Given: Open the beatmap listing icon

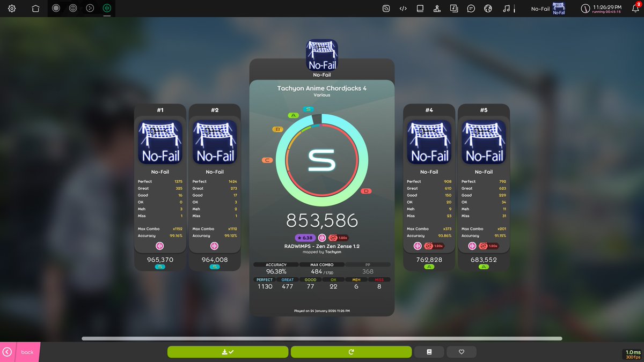Looking at the screenshot, I should tap(454, 9).
